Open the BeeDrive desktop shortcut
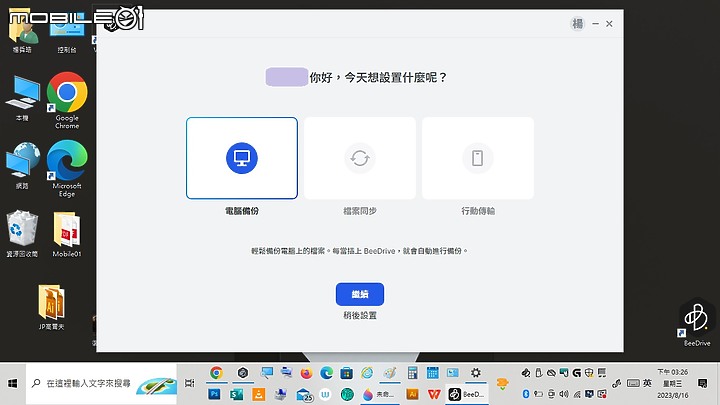The image size is (720, 405). [696, 322]
